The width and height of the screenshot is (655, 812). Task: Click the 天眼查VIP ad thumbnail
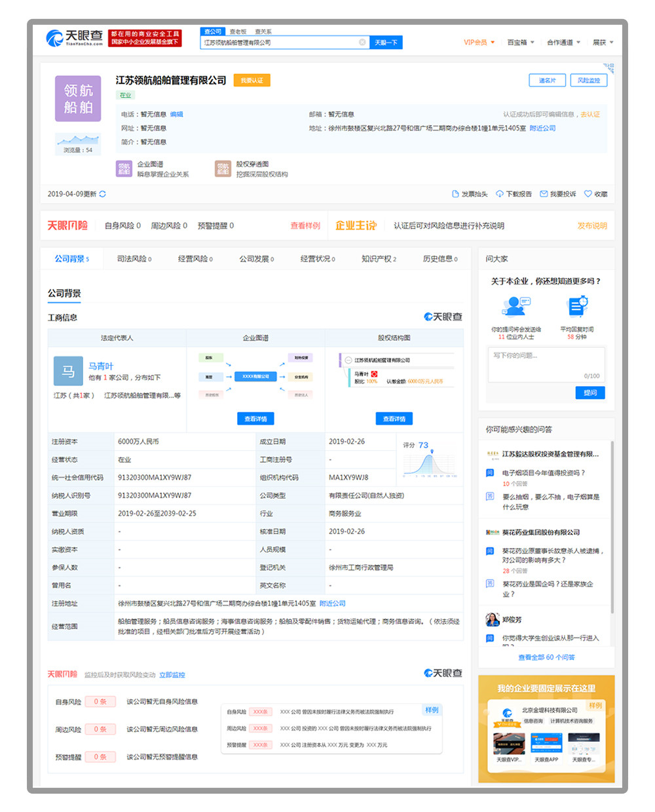[x=509, y=743]
